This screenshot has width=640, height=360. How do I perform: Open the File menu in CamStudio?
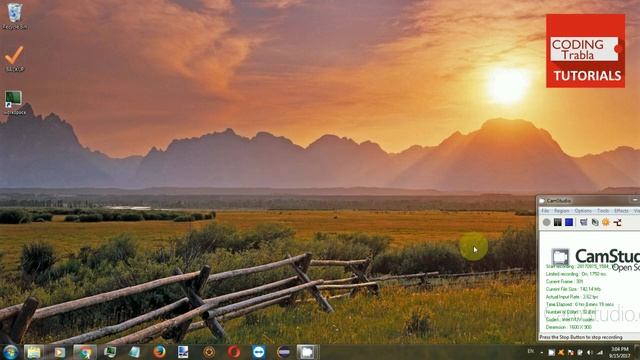point(545,211)
